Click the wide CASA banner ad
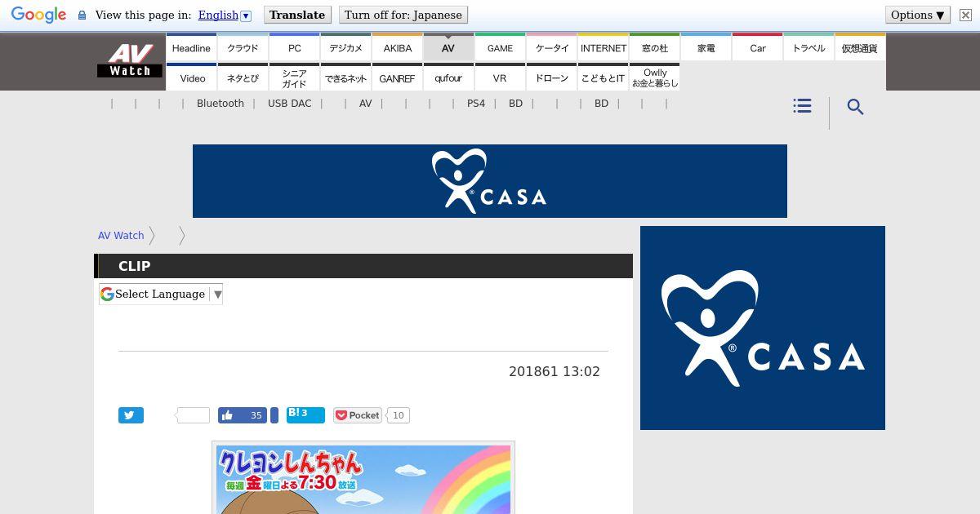The width and height of the screenshot is (980, 514). pos(490,181)
